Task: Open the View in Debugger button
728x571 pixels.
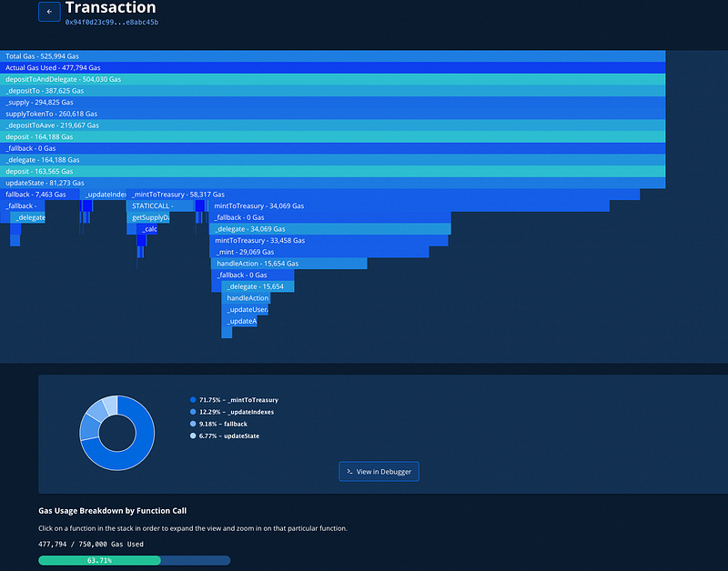Action: click(379, 471)
